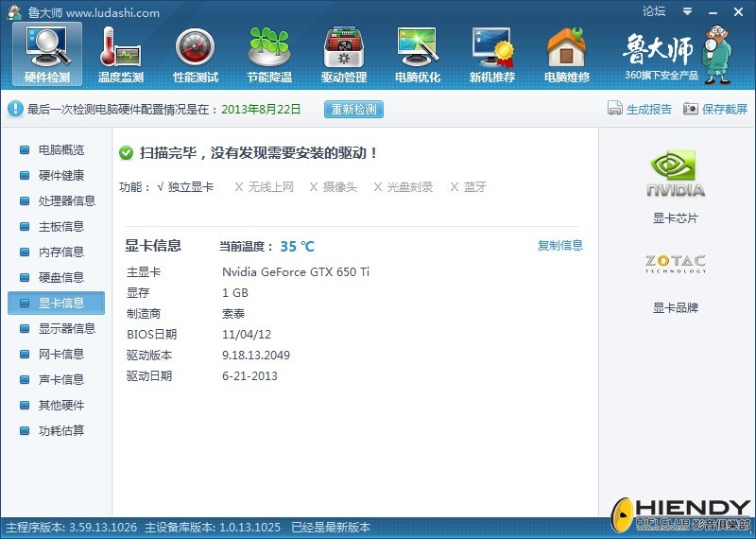Open the 驱动管理 driver management icon

coord(344,54)
